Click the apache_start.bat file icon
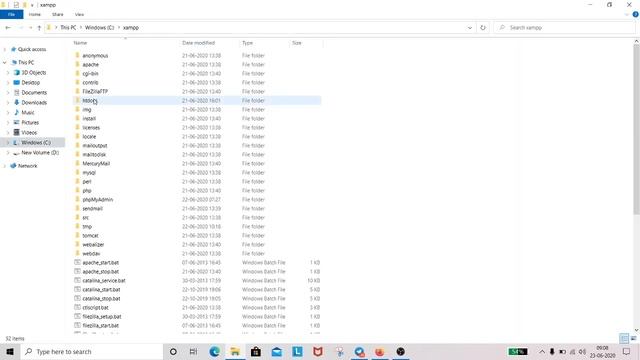Image resolution: width=640 pixels, height=360 pixels. coord(77,262)
